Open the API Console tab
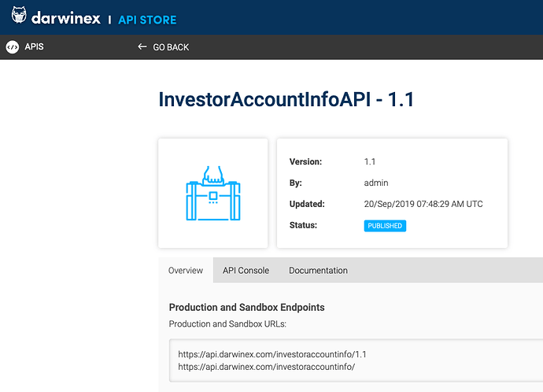Screen dimensions: 543x392 click(x=246, y=271)
